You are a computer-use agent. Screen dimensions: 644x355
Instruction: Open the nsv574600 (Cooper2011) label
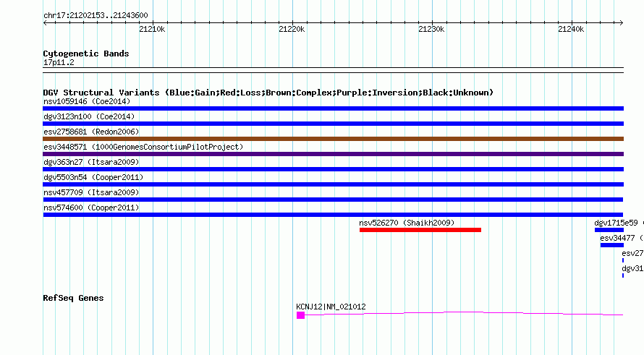(91, 208)
